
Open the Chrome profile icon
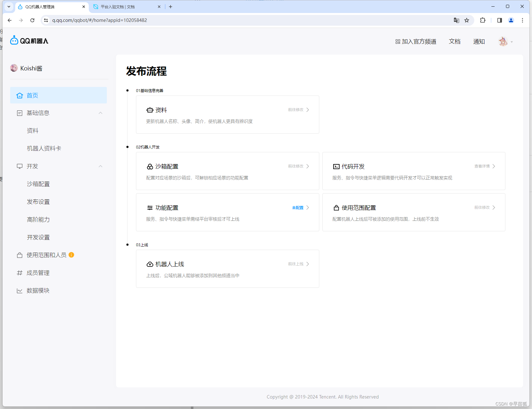pyautogui.click(x=511, y=20)
